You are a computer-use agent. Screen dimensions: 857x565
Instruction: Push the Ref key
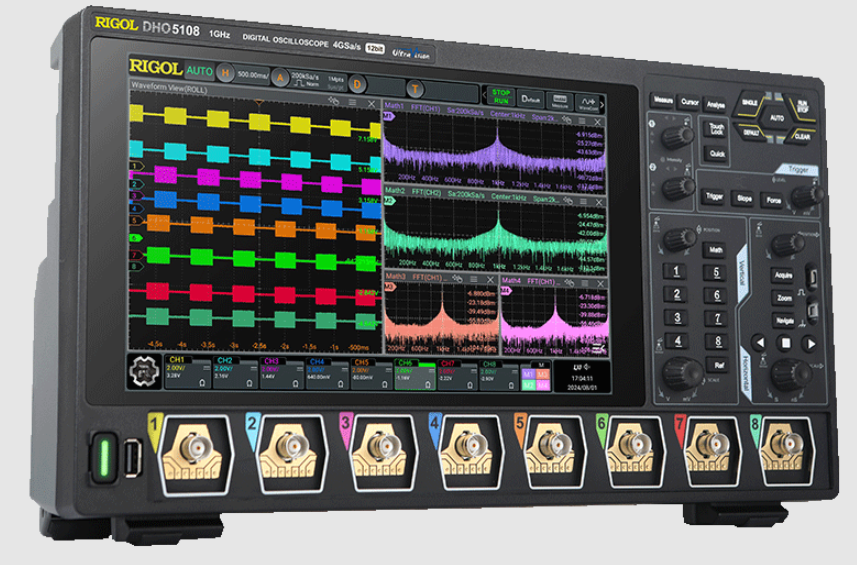719,365
